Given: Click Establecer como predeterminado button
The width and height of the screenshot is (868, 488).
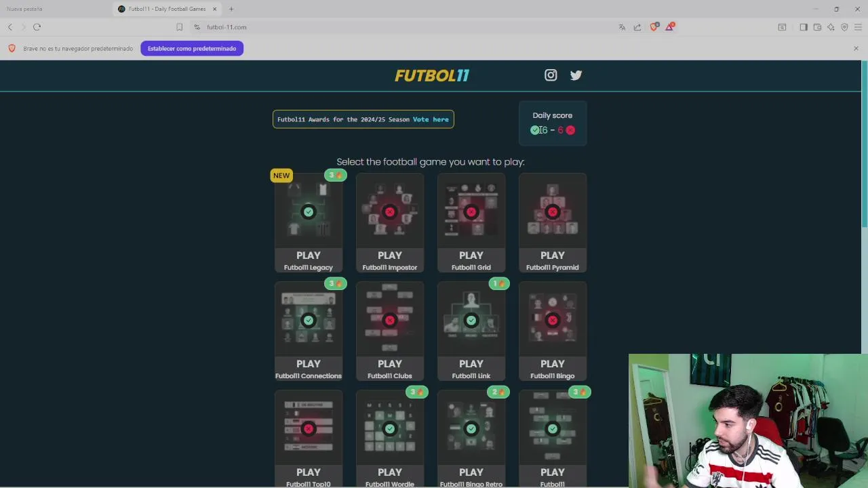Looking at the screenshot, I should [x=192, y=48].
